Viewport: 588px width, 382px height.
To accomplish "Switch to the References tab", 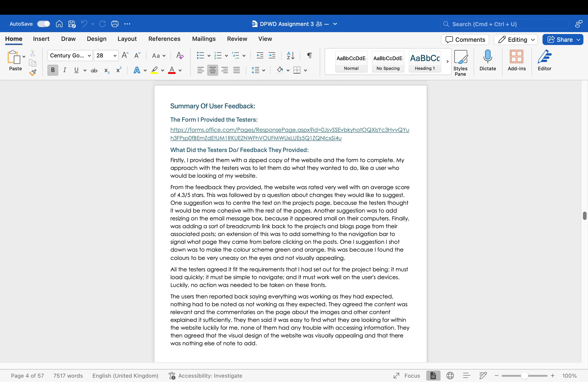I will coord(164,39).
